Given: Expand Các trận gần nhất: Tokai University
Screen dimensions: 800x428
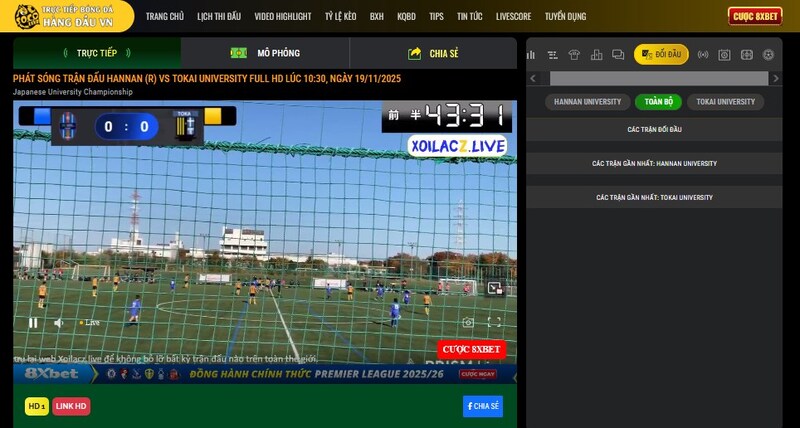Looking at the screenshot, I should click(654, 198).
